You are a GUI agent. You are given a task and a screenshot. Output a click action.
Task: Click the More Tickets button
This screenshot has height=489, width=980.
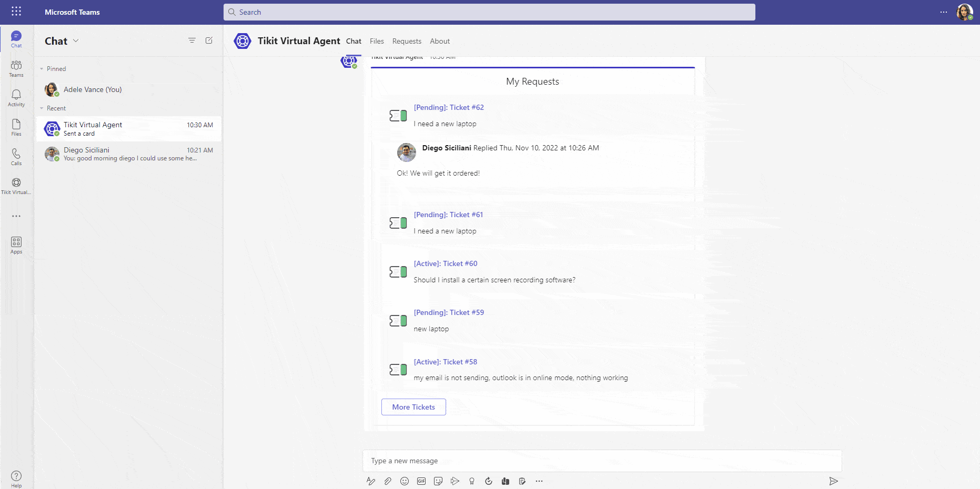tap(413, 407)
